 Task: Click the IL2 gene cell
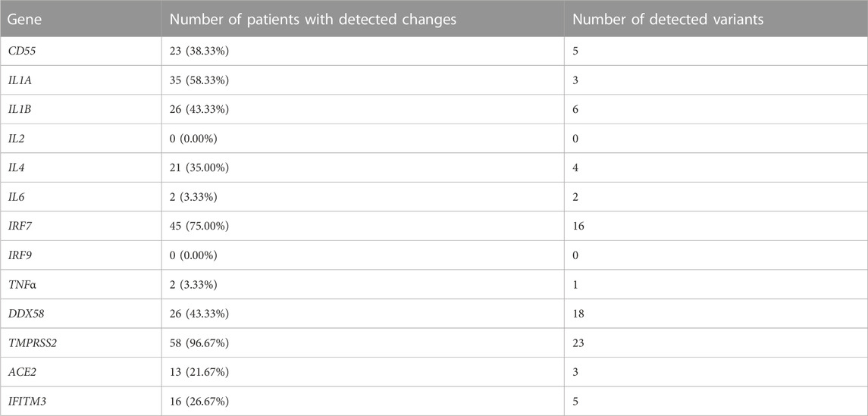[x=15, y=139]
